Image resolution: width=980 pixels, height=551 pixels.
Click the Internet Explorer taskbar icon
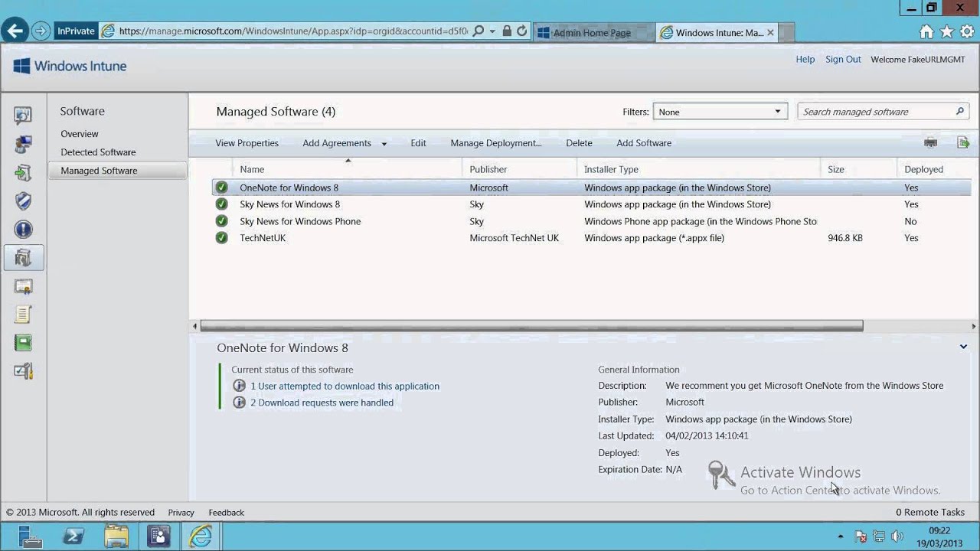click(201, 536)
